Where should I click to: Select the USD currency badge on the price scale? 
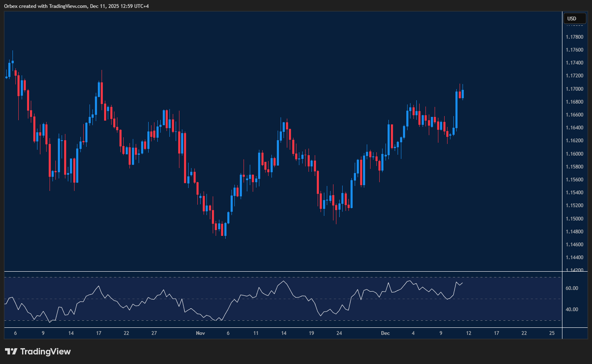[575, 18]
